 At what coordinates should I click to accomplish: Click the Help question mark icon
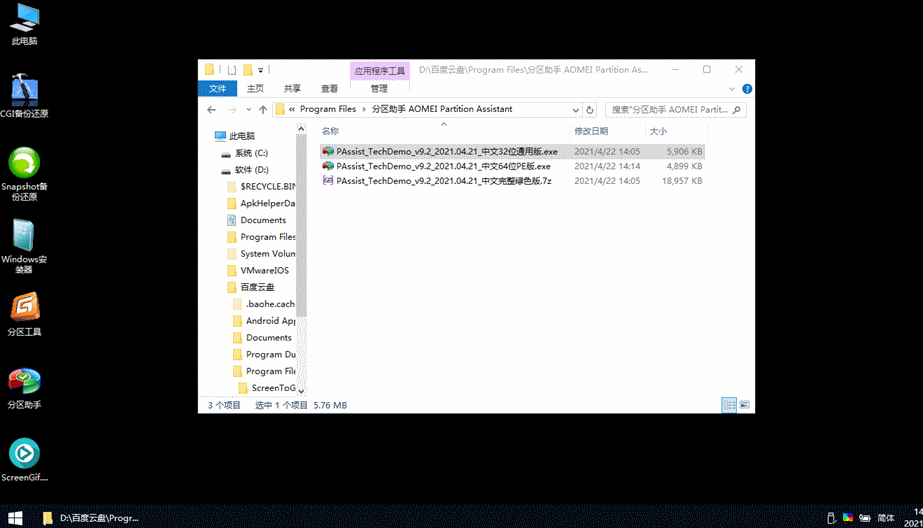point(747,89)
